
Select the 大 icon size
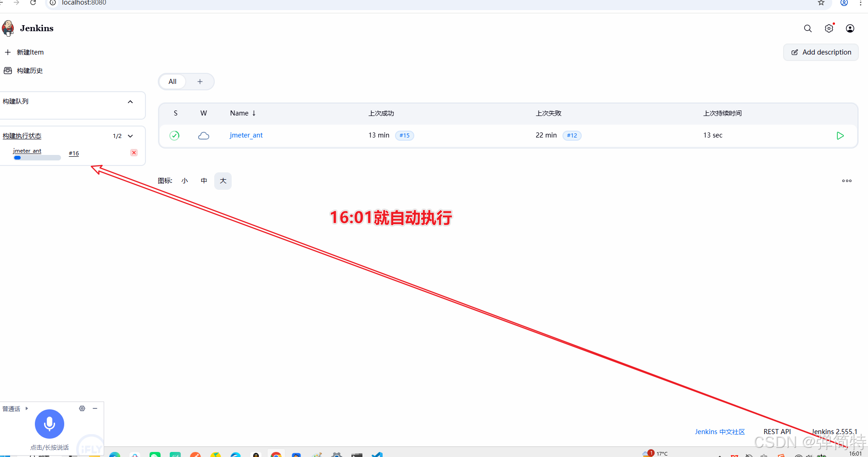(223, 181)
